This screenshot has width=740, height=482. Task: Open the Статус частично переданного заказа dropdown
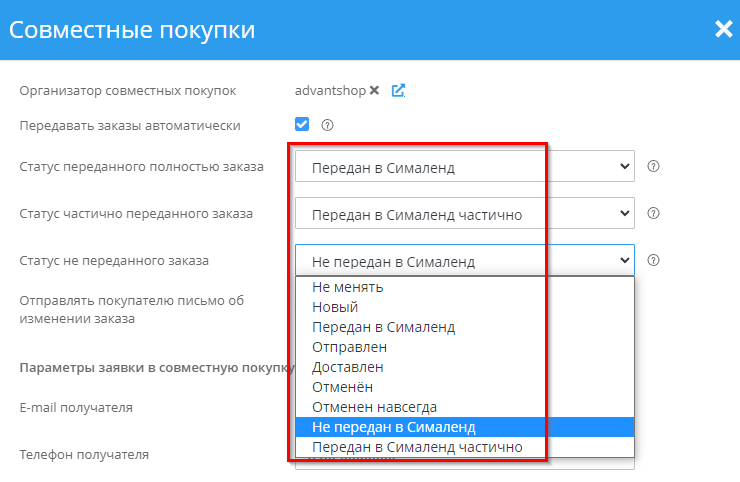[464, 214]
